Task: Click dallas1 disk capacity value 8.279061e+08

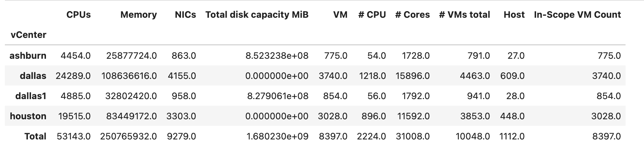Action: [x=277, y=96]
